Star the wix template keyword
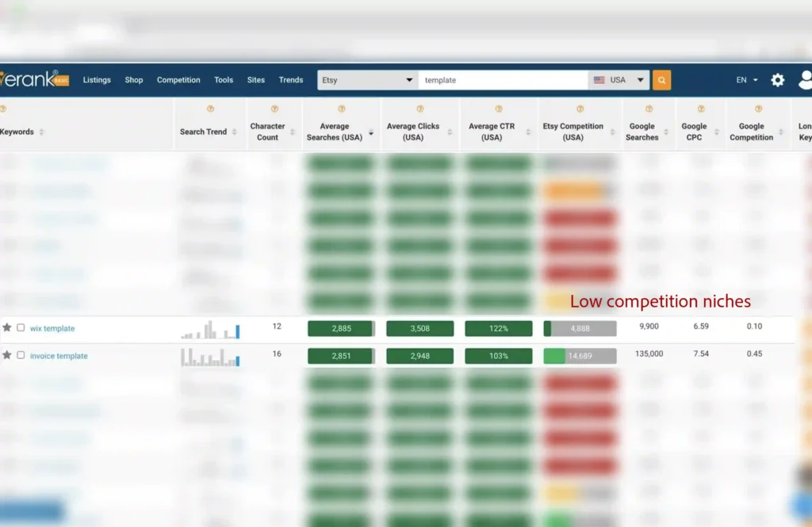This screenshot has height=527, width=812. 7,328
